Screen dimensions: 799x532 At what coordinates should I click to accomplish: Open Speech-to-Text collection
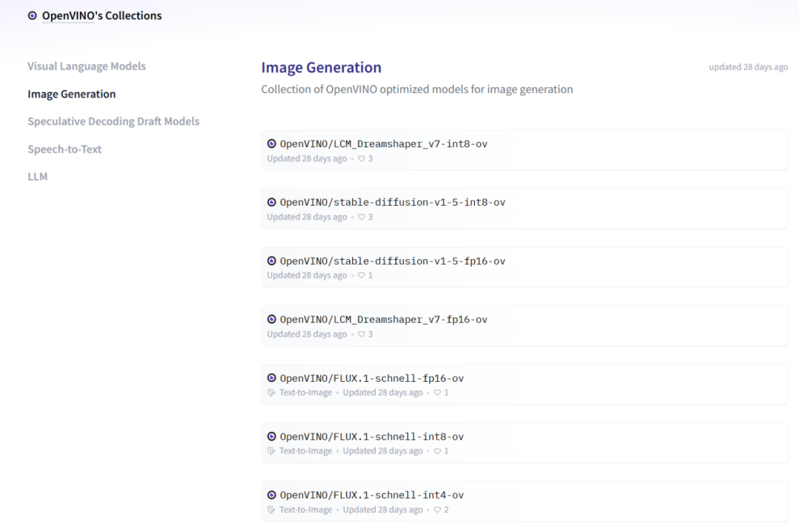[x=64, y=149]
